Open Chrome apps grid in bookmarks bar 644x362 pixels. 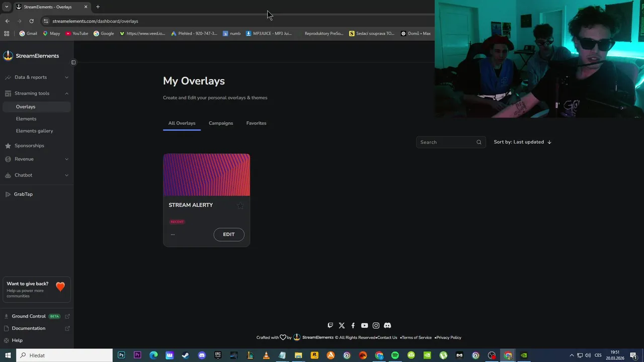pyautogui.click(x=7, y=34)
